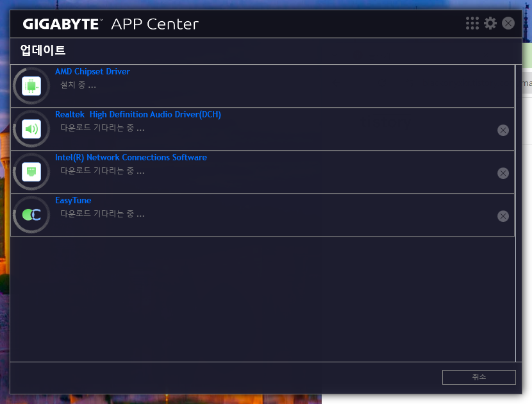The width and height of the screenshot is (532, 404).
Task: Cancel the Intel Network Connections download
Action: pyautogui.click(x=503, y=173)
